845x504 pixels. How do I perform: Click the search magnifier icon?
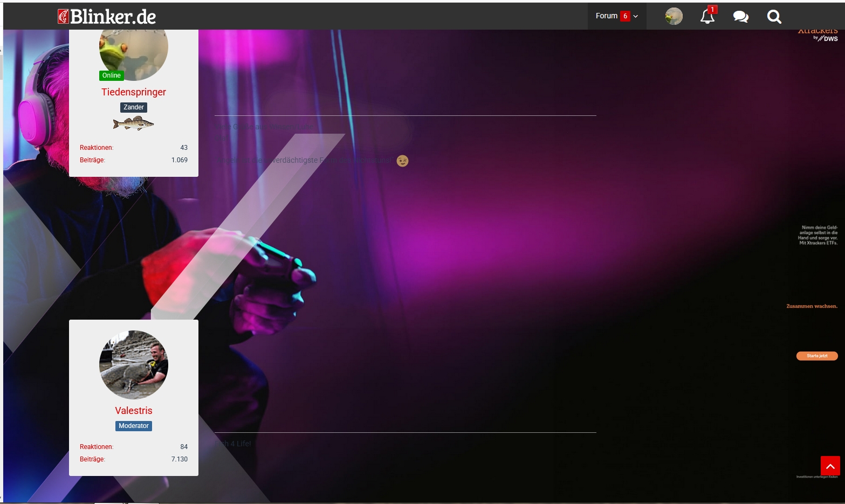[774, 17]
